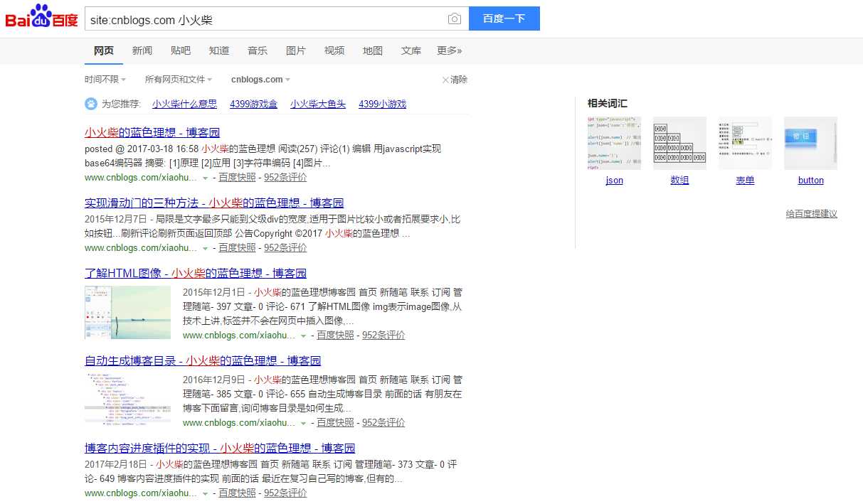Open 952条评价 for 小火柴的蓝色理想 result
The height and width of the screenshot is (504, 863).
pyautogui.click(x=285, y=178)
